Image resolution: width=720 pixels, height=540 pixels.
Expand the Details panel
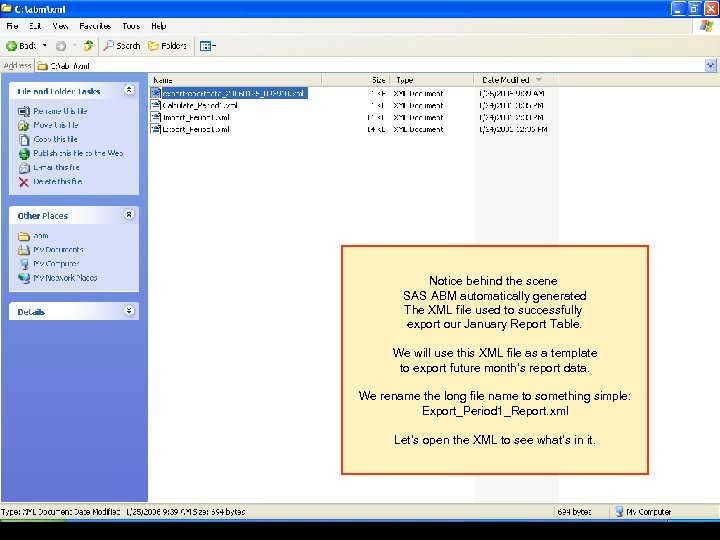click(129, 310)
